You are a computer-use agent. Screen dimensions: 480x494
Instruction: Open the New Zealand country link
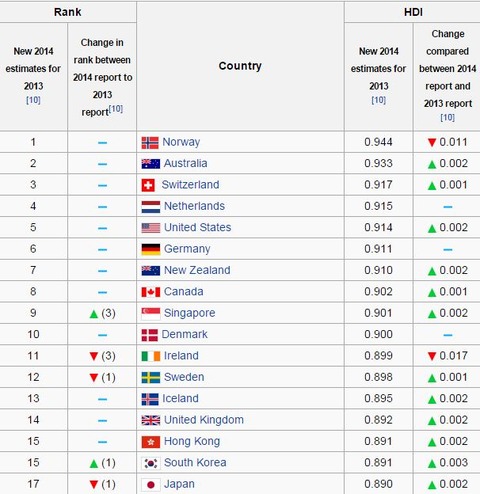point(197,270)
